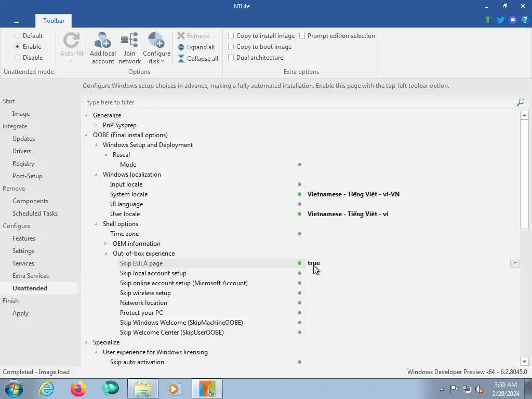Click the taskbar clock showing 3:59 AM

[x=506, y=389]
